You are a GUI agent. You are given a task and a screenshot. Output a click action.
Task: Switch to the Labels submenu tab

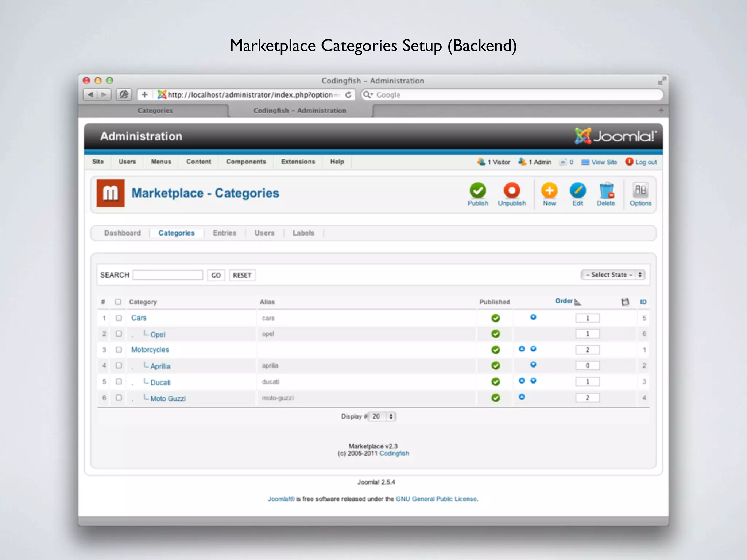coord(303,233)
